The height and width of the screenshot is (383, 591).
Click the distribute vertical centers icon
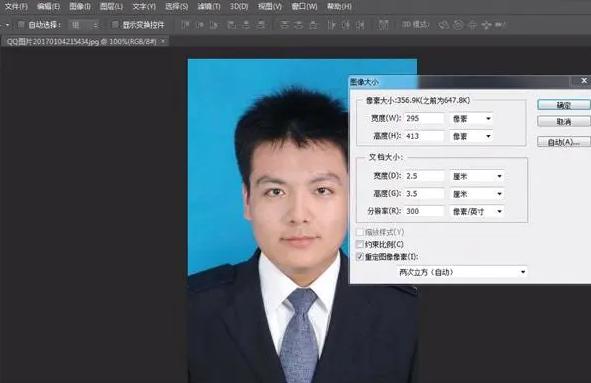[x=299, y=25]
